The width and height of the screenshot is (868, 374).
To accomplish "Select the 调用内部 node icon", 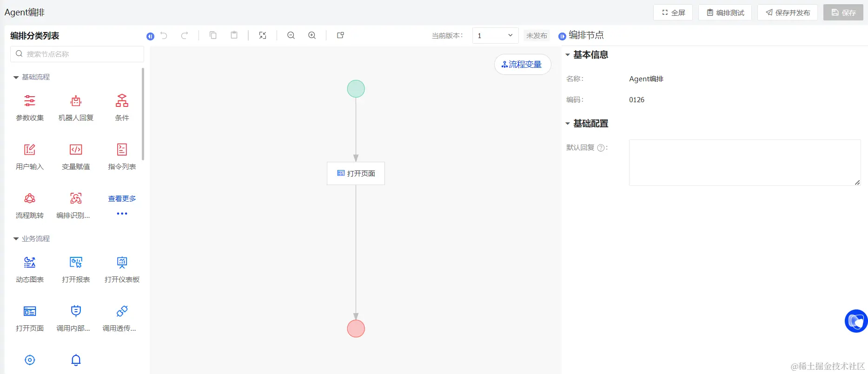I will pyautogui.click(x=76, y=311).
